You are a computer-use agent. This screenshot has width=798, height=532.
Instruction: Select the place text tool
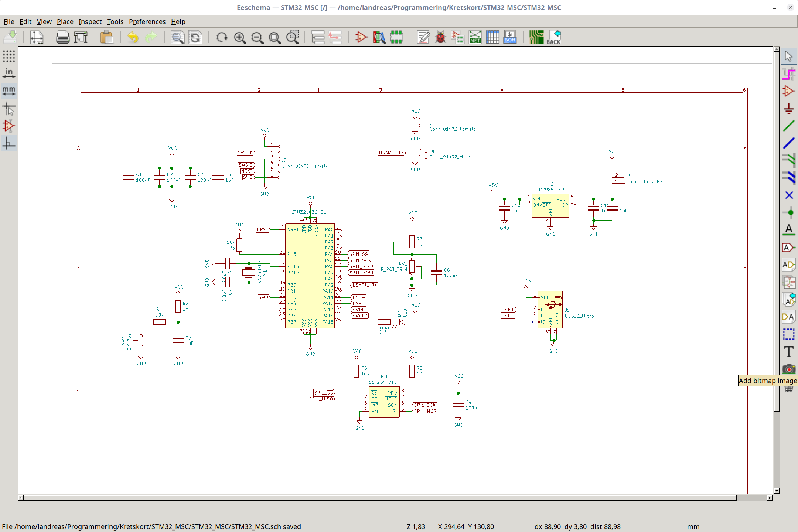point(789,352)
